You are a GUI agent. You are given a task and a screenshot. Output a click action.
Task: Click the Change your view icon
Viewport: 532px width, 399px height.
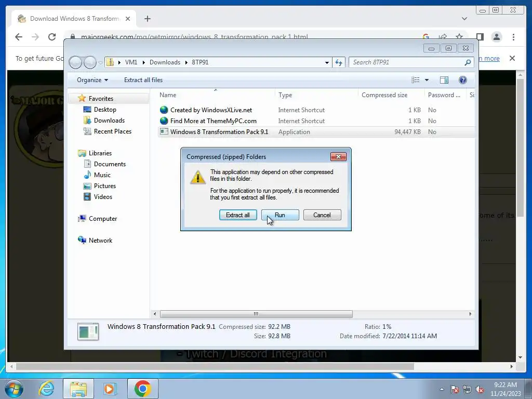click(x=416, y=80)
